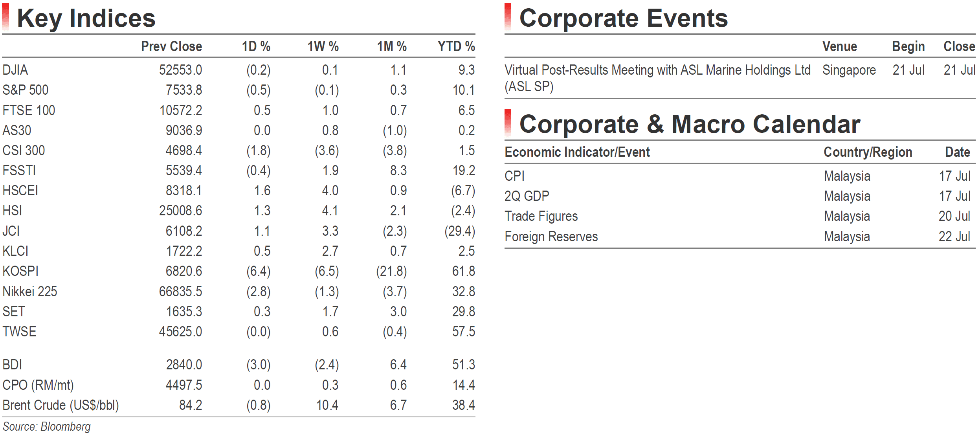Select the Trade Figures calendar entry
The width and height of the screenshot is (980, 446).
coord(541,216)
